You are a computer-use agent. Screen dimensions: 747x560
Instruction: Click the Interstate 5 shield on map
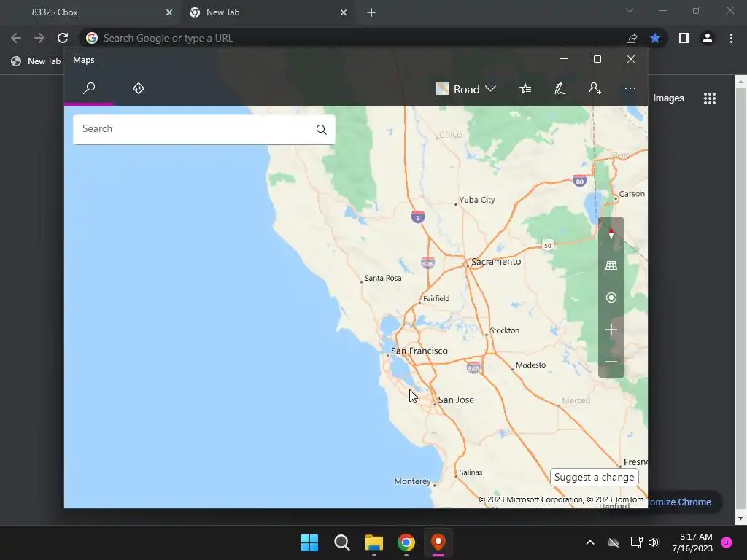coord(418,217)
